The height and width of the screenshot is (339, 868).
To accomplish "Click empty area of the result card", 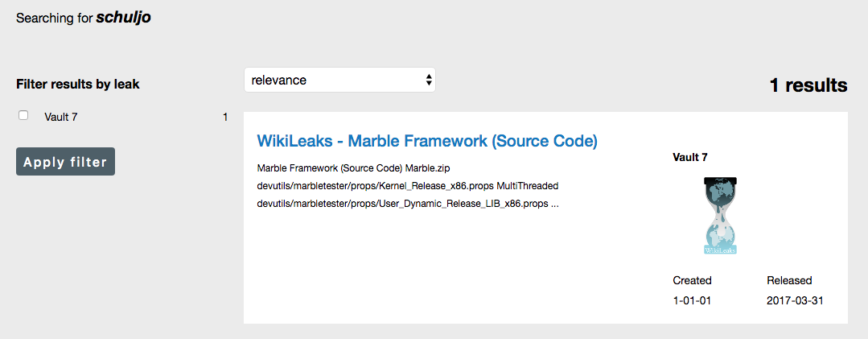I will [443, 266].
